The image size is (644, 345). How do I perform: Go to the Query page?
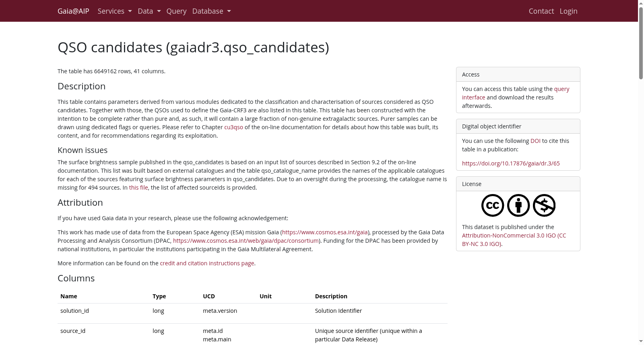[x=176, y=11]
